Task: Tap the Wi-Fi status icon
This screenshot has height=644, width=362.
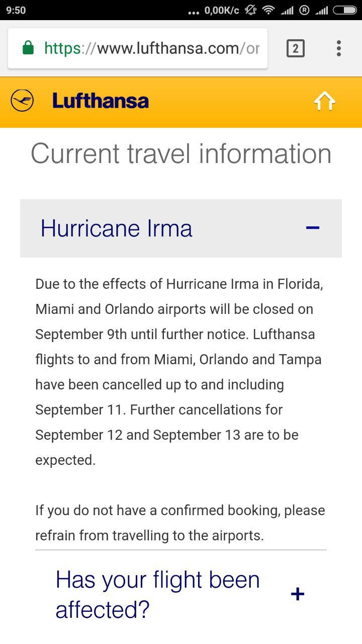Action: coord(268,10)
